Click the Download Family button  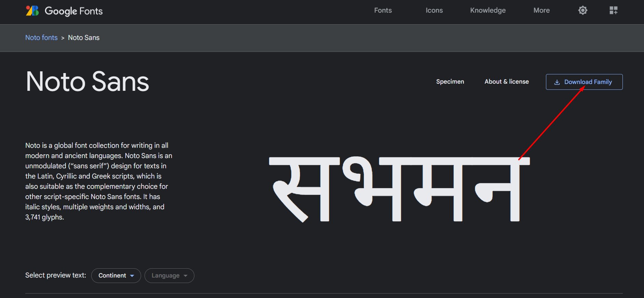[x=584, y=82]
